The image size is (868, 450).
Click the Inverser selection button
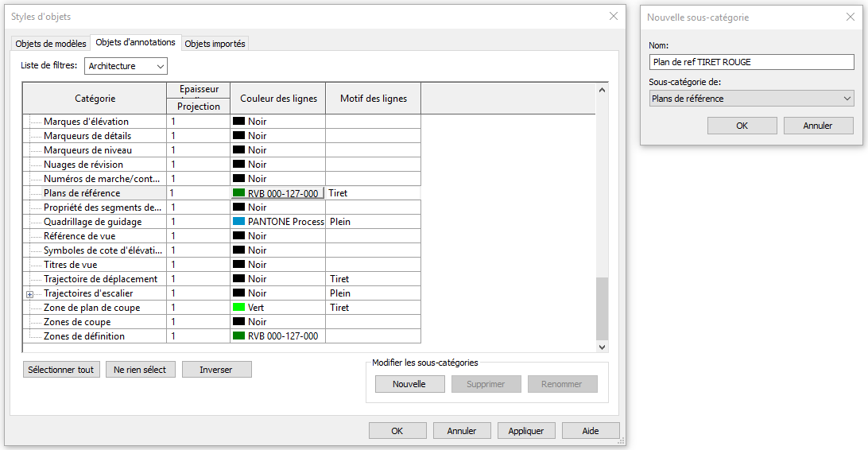tap(216, 370)
